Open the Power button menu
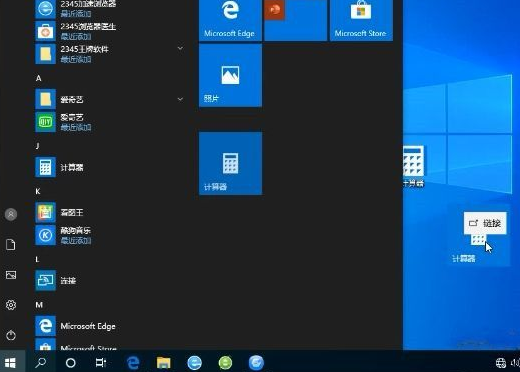Screen dimensions: 520x372 [11, 335]
